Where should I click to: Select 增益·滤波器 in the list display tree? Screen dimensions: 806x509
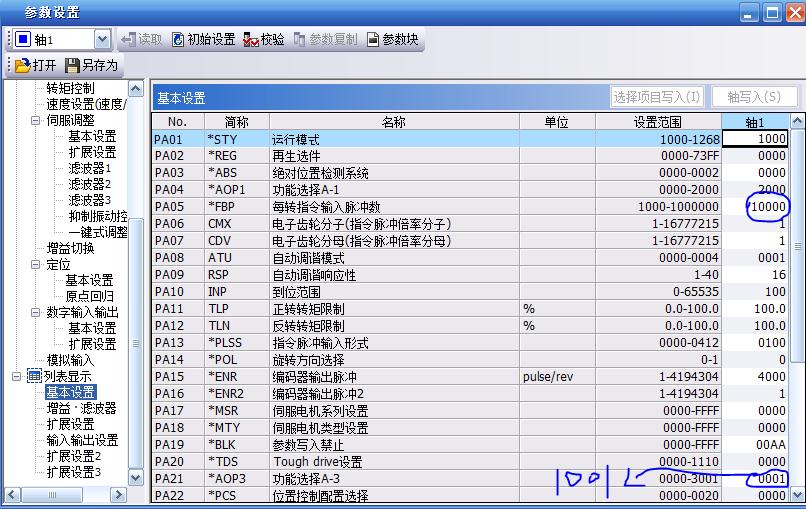(x=81, y=408)
